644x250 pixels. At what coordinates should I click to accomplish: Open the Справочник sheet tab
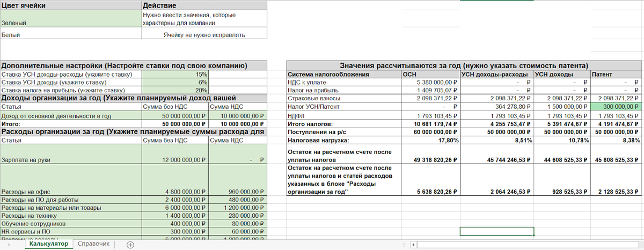(x=94, y=244)
